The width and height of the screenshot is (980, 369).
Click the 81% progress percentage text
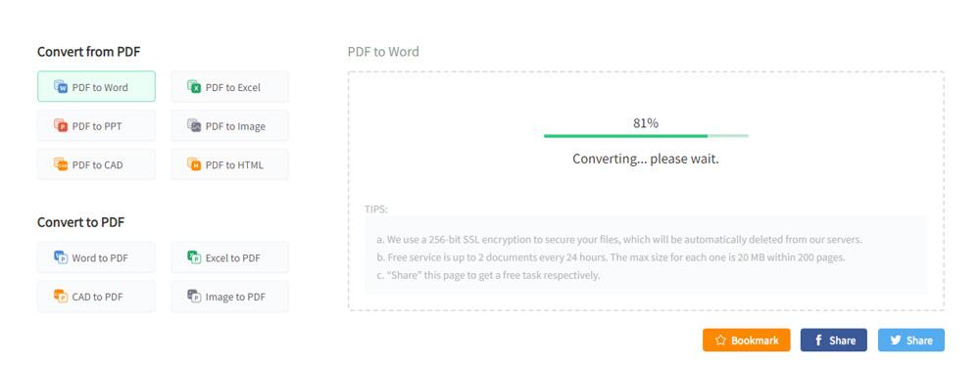click(646, 123)
